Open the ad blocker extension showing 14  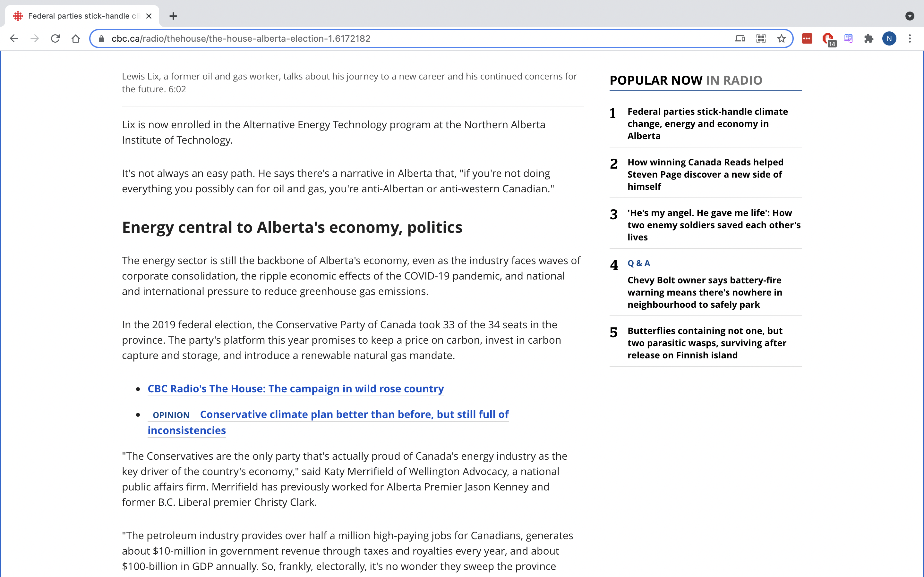click(x=828, y=38)
